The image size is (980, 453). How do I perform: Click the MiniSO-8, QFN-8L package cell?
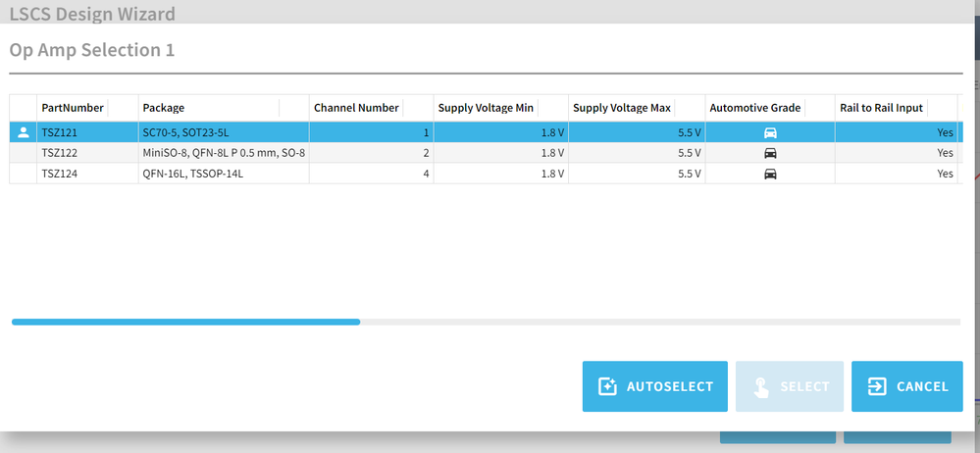[x=224, y=153]
